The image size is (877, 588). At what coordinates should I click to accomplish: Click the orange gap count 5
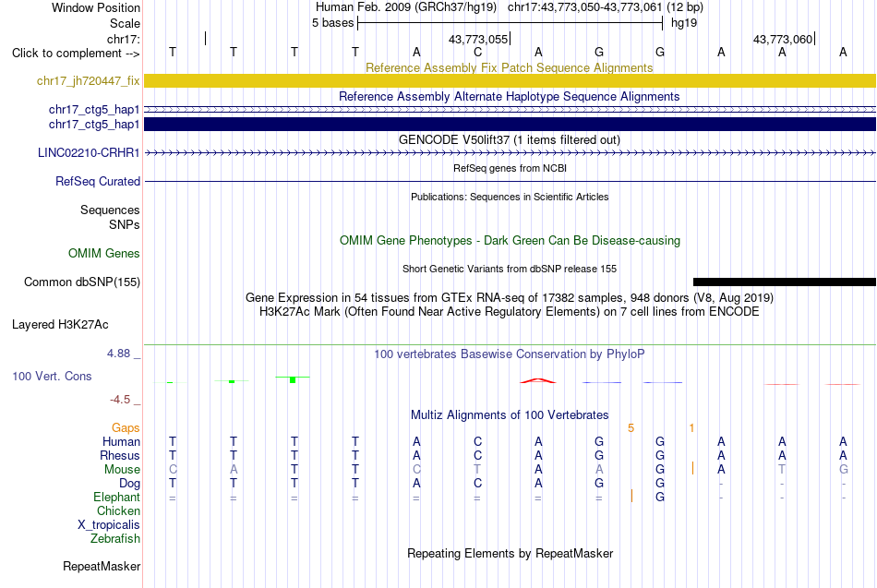pyautogui.click(x=631, y=428)
